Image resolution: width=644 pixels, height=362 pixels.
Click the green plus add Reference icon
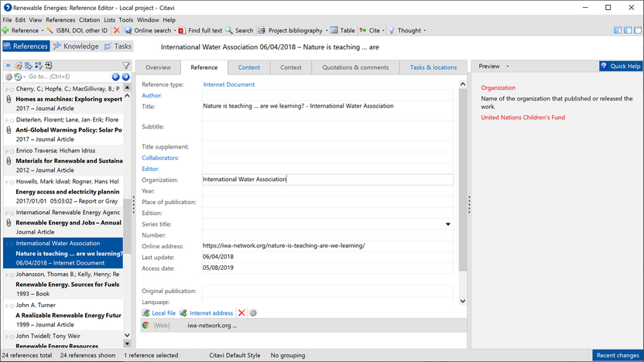click(5, 30)
